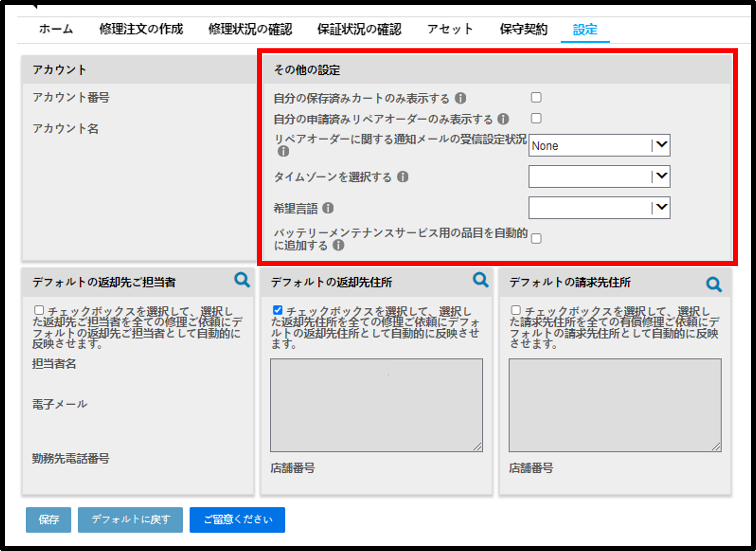
Task: Open the notification mail dropdown showing None
Action: pos(599,146)
